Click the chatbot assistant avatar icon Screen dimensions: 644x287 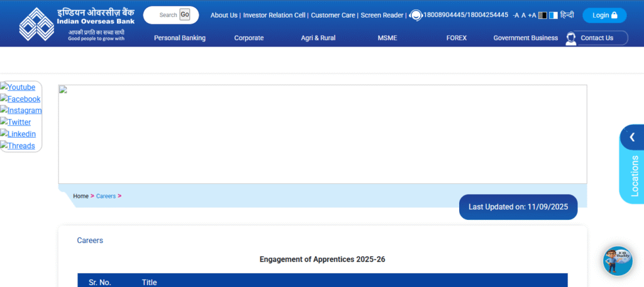[617, 261]
